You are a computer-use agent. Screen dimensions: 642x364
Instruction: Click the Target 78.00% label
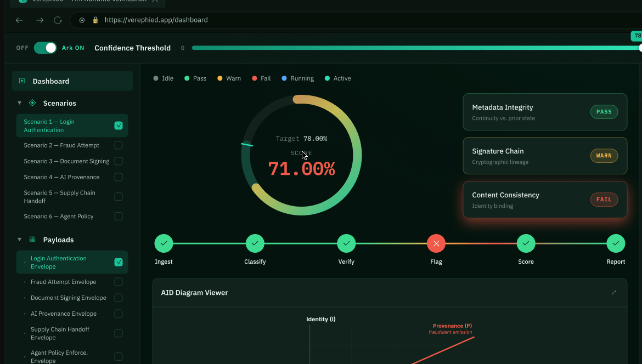click(301, 139)
